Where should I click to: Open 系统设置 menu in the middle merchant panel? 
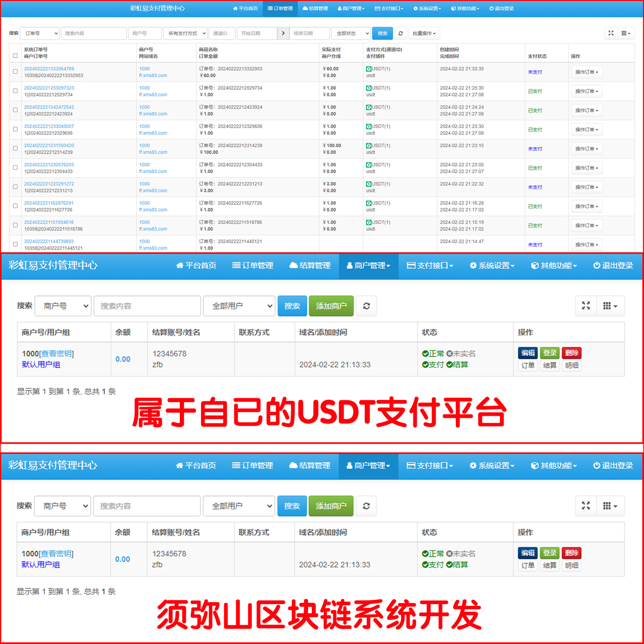(492, 266)
